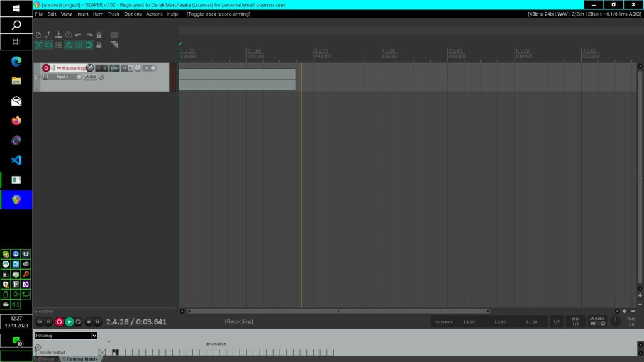
Task: Click the Undo arrow in toolbar
Action: pos(78,35)
